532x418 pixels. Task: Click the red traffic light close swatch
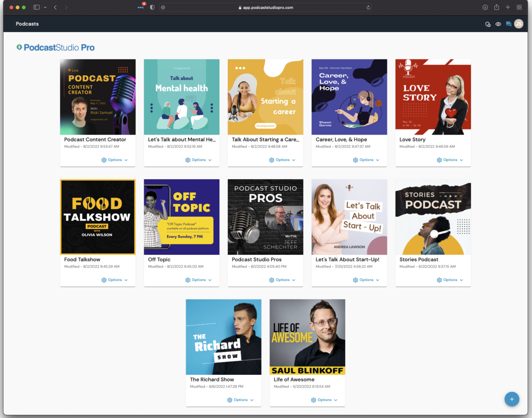[x=11, y=7]
